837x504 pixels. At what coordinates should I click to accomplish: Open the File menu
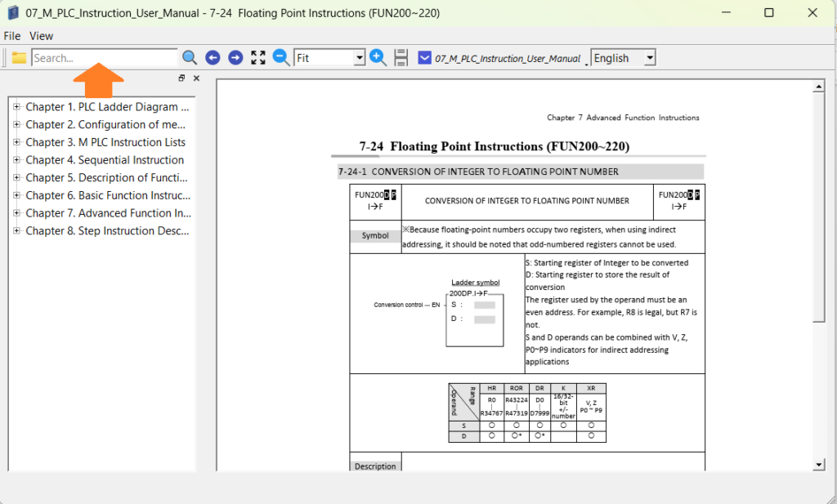coord(11,36)
